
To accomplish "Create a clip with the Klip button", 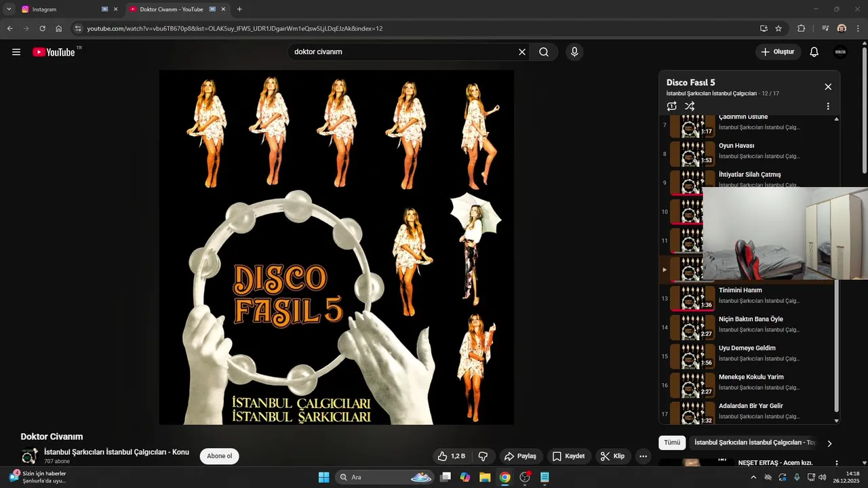I will point(614,456).
